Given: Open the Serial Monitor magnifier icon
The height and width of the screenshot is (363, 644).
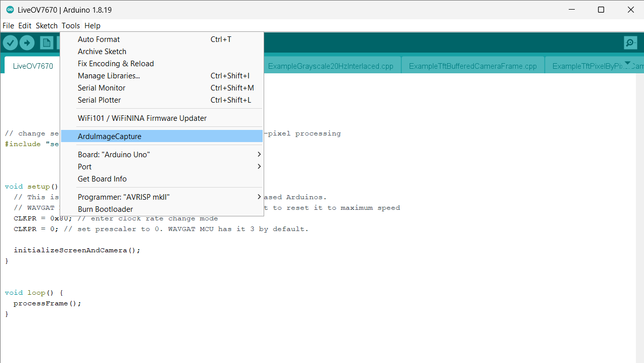Looking at the screenshot, I should [x=630, y=42].
